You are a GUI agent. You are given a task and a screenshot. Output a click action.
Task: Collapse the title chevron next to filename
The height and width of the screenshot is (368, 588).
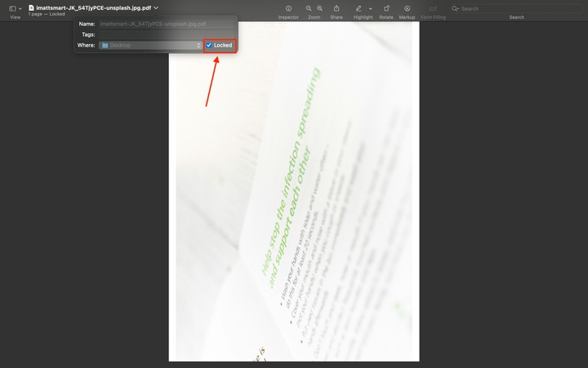coord(156,7)
